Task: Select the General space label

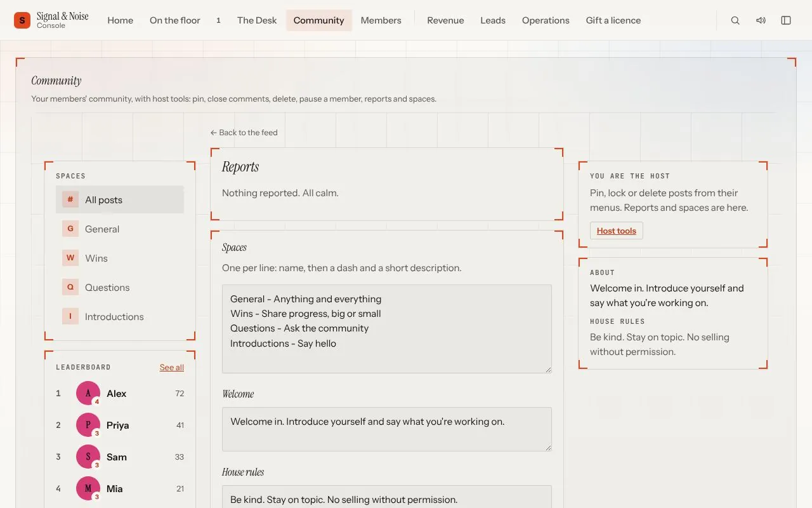Action: pos(102,229)
